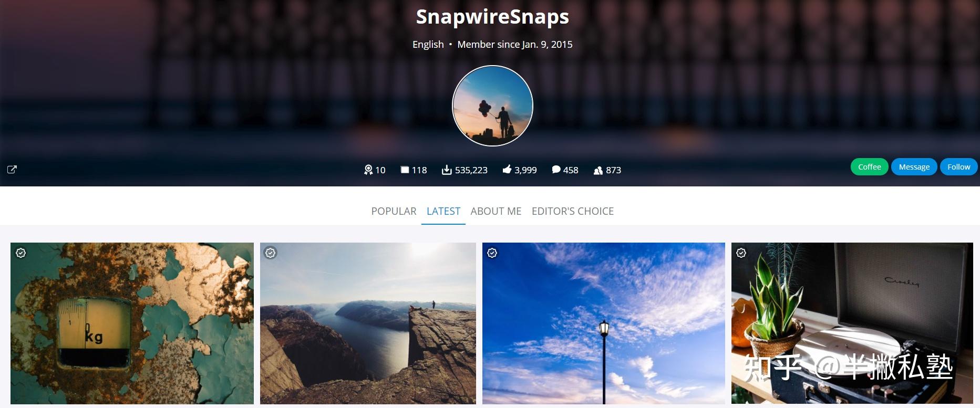Click the SnapwireSnaps circular profile avatar
This screenshot has height=408, width=980.
click(492, 106)
